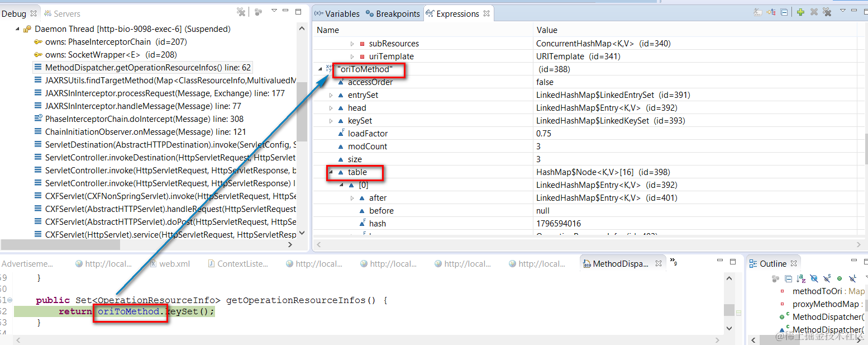Expand the after field

pyautogui.click(x=352, y=197)
